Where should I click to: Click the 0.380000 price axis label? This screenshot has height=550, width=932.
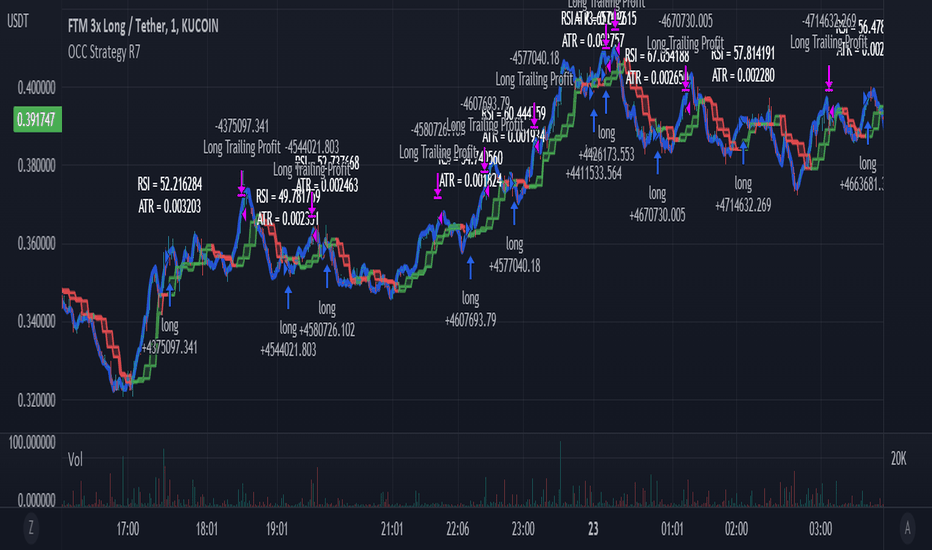[x=36, y=166]
